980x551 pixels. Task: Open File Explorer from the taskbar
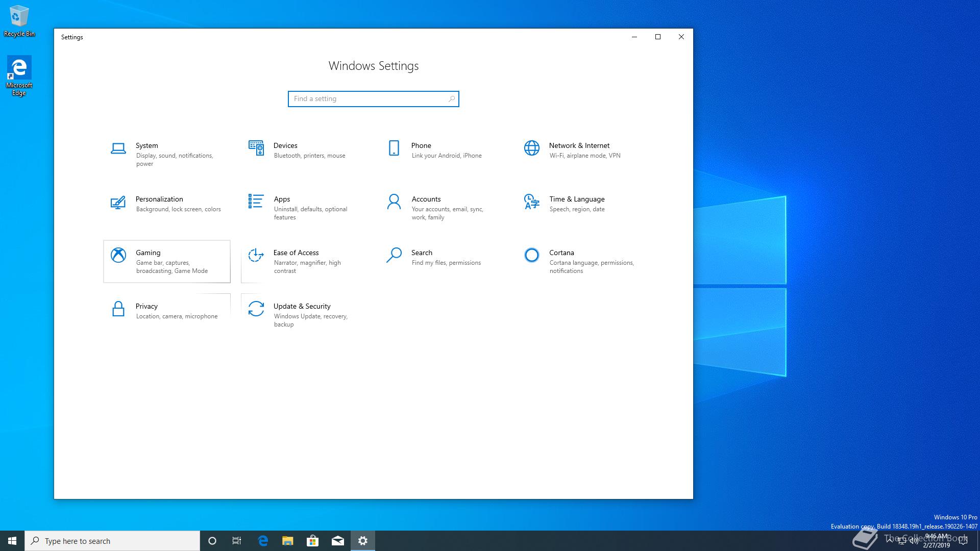tap(288, 541)
